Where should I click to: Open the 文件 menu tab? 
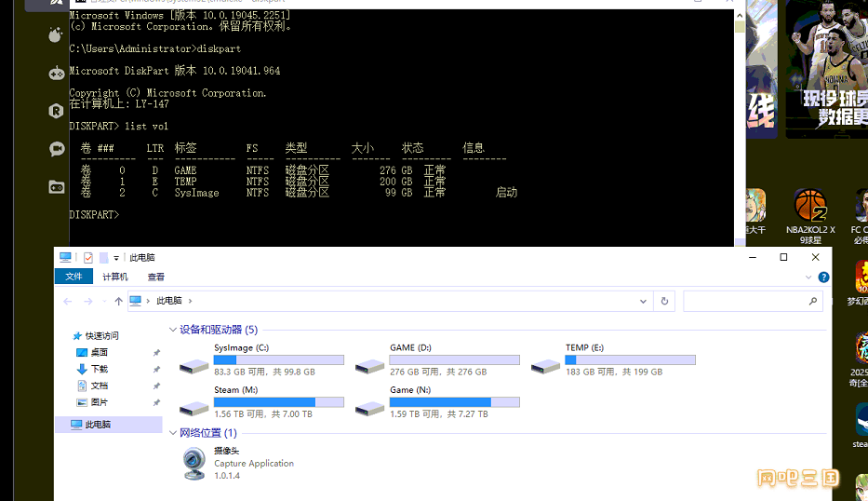(x=73, y=277)
